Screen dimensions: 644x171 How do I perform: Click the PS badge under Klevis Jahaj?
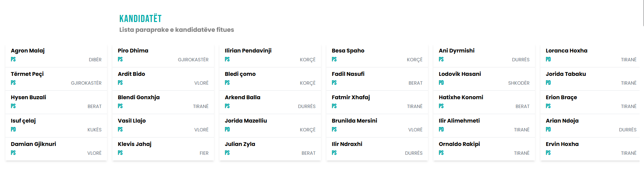[120, 153]
